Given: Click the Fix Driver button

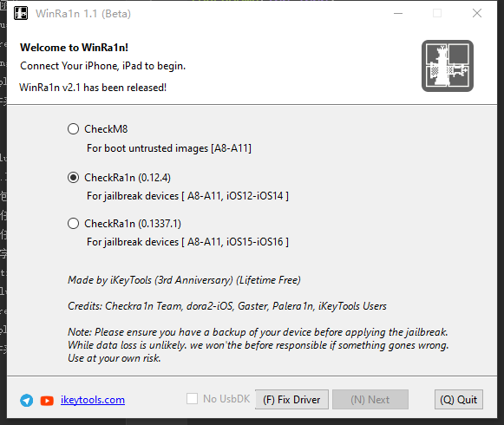Looking at the screenshot, I should [291, 400].
